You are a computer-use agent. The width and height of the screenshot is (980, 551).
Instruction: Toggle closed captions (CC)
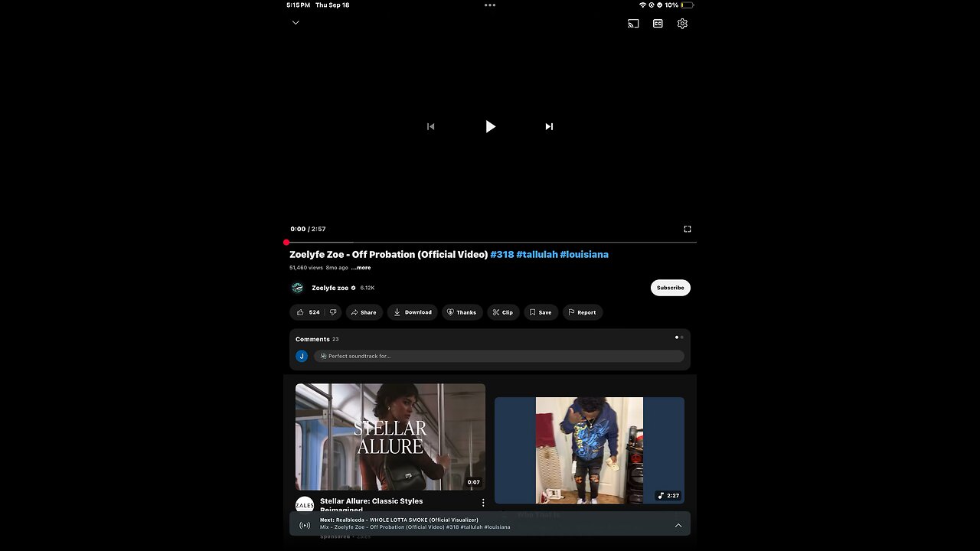[x=658, y=24]
